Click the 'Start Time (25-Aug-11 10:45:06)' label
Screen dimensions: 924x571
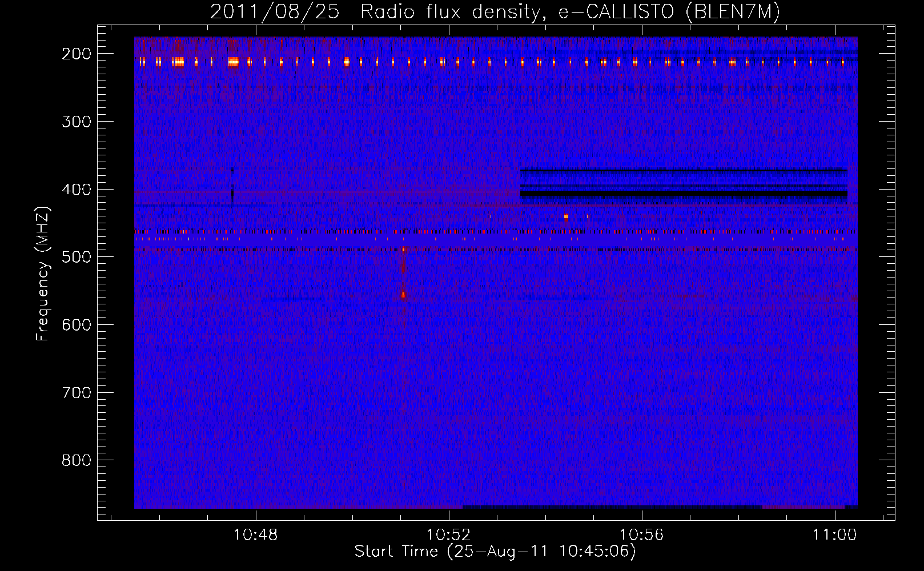pos(495,552)
